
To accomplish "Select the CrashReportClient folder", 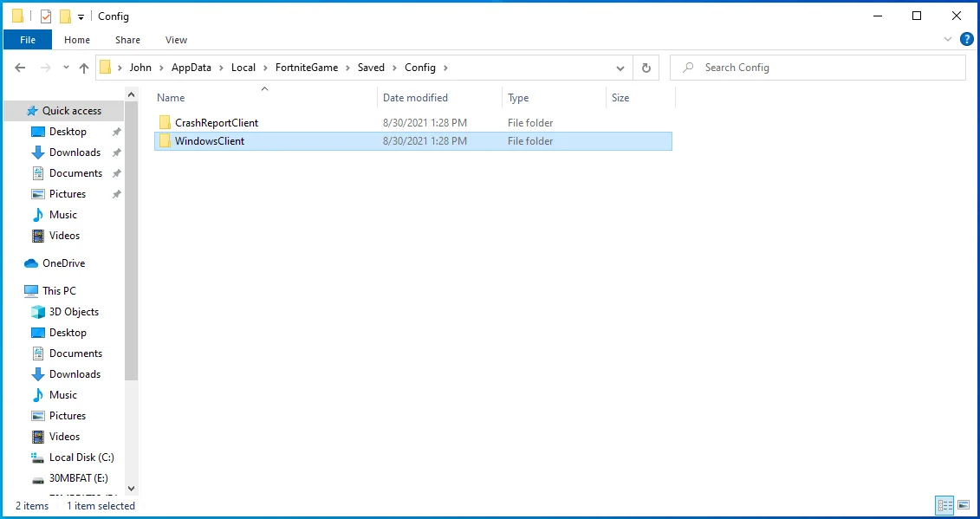I will click(x=413, y=122).
